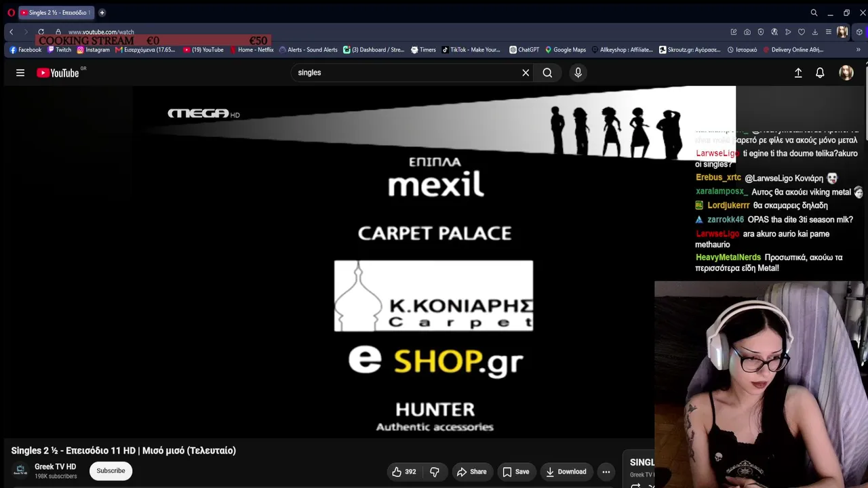Open the Facebook bookmark
Screen dimensions: 868x488
(26, 49)
